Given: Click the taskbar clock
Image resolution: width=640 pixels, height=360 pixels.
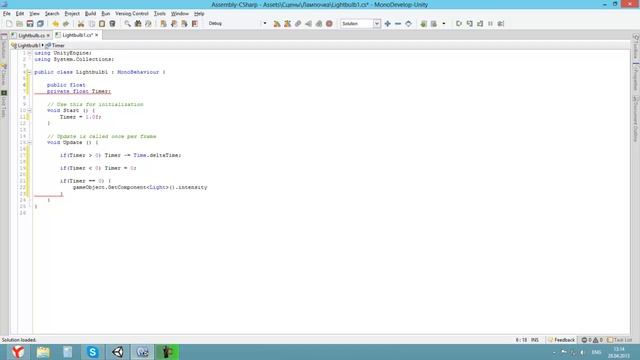Looking at the screenshot, I should pos(619,353).
